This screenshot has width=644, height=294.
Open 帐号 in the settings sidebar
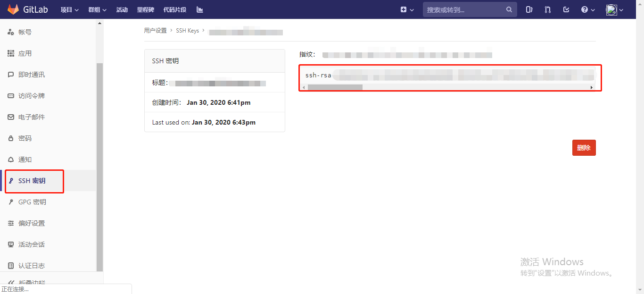pos(48,32)
